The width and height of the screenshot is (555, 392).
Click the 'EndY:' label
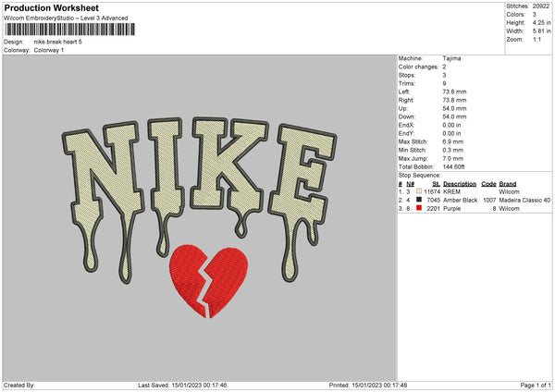pos(406,133)
